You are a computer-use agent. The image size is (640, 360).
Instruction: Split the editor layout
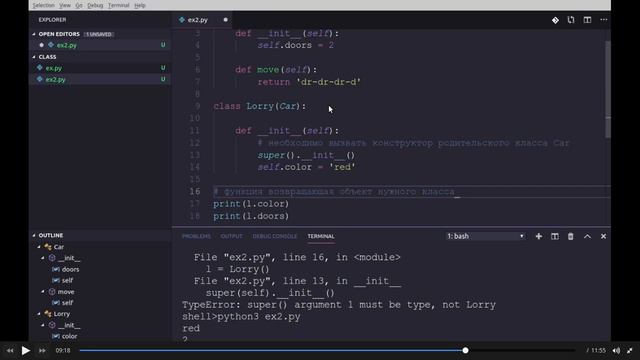pyautogui.click(x=587, y=20)
